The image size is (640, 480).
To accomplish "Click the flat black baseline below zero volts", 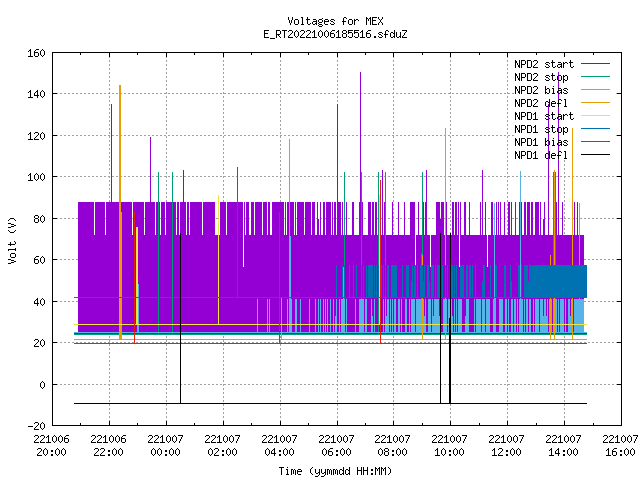I will click(330, 403).
